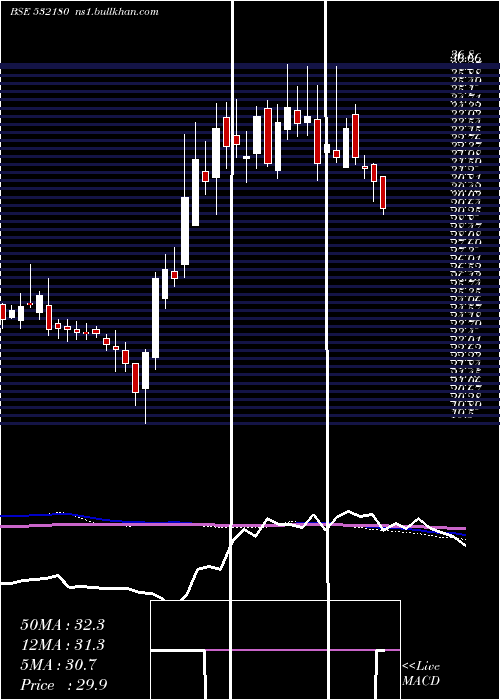This screenshot has height=700, width=500.
Task: Select the 50MA : 32.3 reading
Action: coord(62,625)
